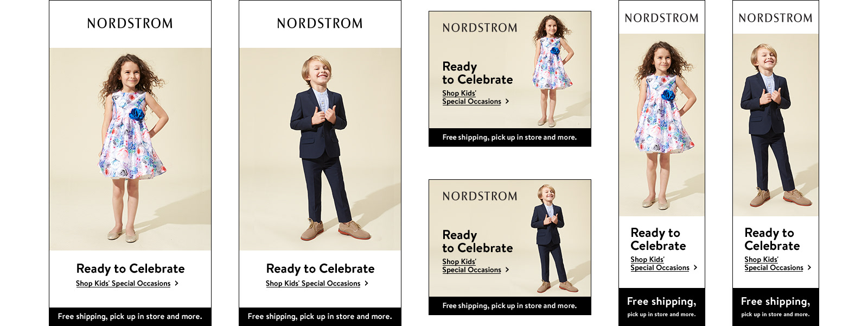This screenshot has height=326, width=868.
Task: Open Shop Kids' Special Occasions link under girl portrait
Action: (x=123, y=284)
